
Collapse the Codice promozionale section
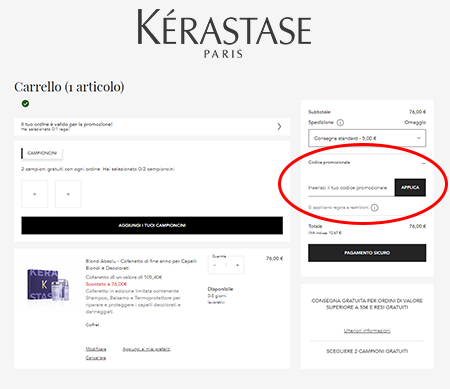pos(423,163)
